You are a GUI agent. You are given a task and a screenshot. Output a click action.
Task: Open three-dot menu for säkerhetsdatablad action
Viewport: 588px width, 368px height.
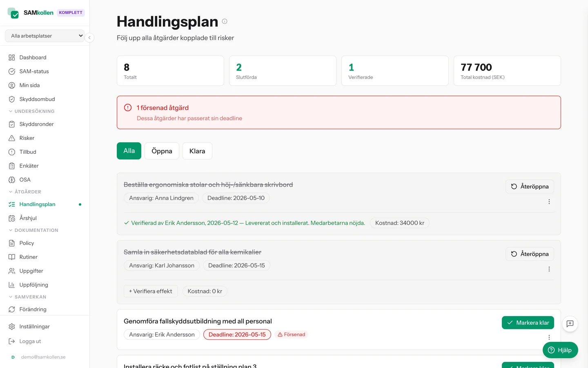(x=549, y=269)
